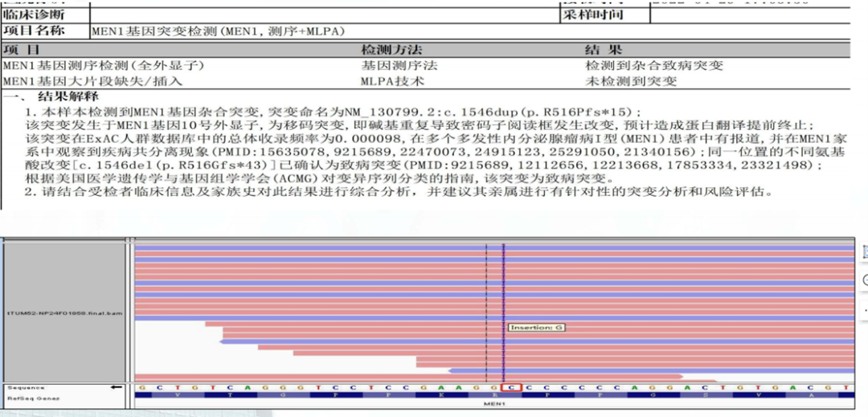The height and width of the screenshot is (417, 868).
Task: Click the 结 果 column header
Action: 604,50
